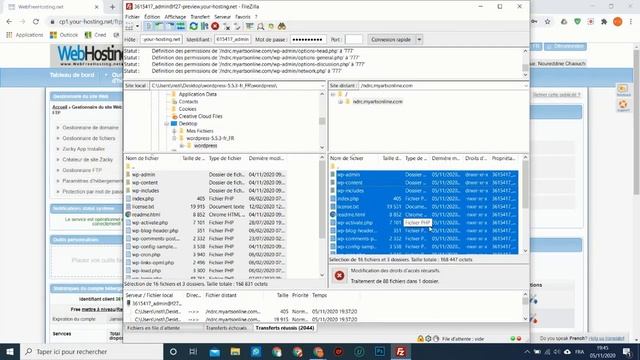Click the Disconnect from server icon
Viewport: 640px width, 360px height.
[227, 27]
